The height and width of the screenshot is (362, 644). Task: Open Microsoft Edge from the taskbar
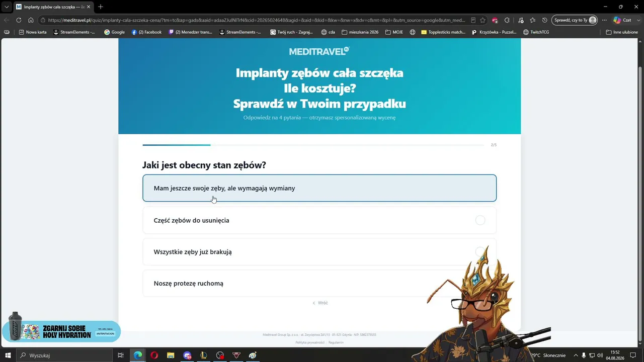point(137,355)
